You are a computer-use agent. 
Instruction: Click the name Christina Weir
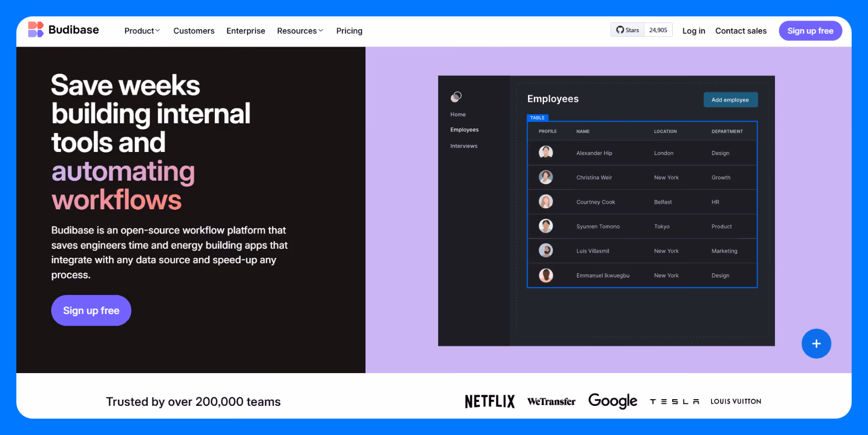594,178
